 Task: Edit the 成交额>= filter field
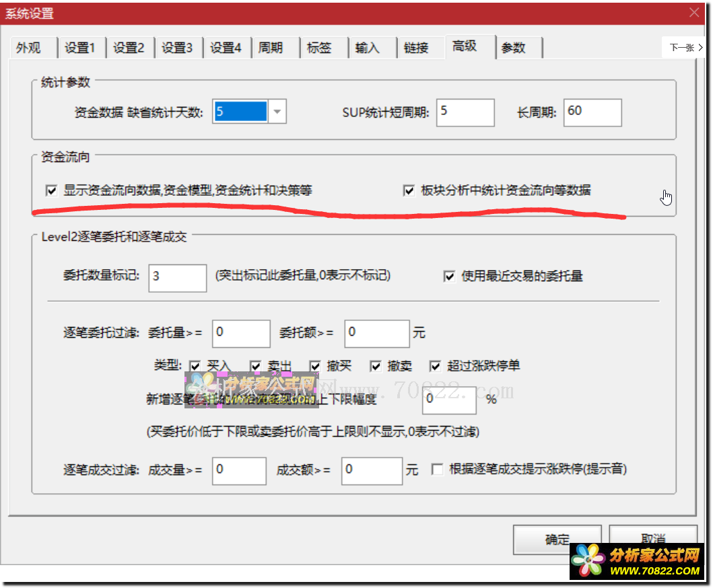(x=372, y=471)
